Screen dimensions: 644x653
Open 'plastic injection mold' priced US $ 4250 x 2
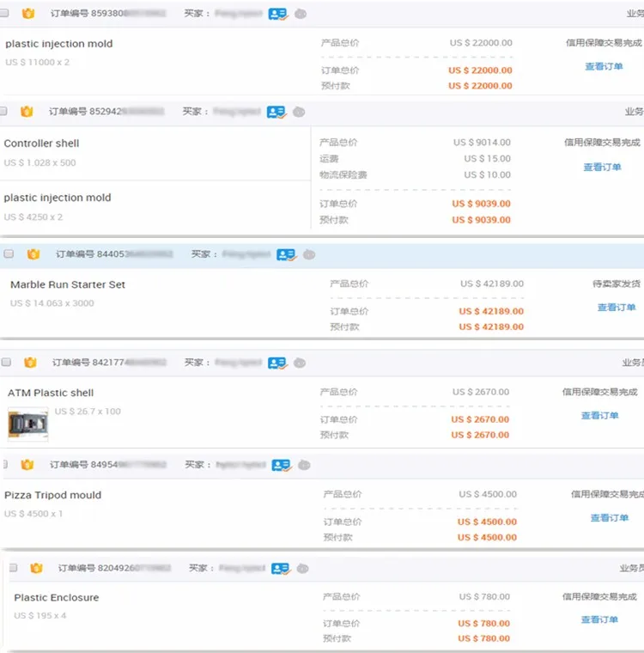click(58, 198)
